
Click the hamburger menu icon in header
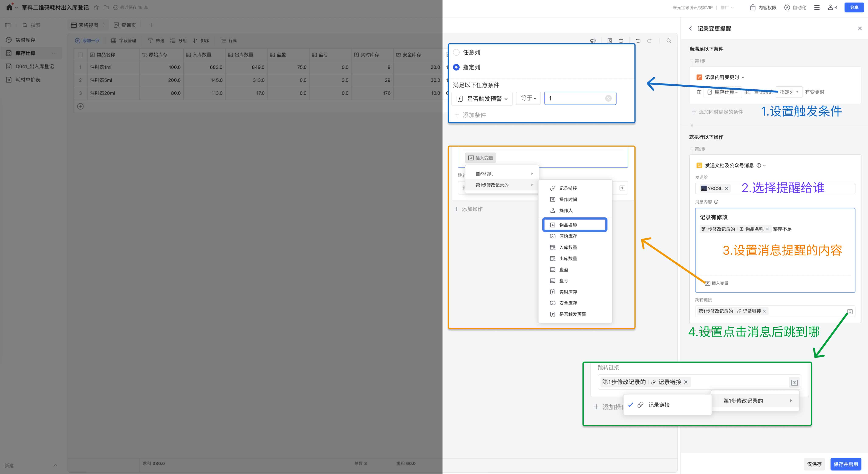click(817, 7)
